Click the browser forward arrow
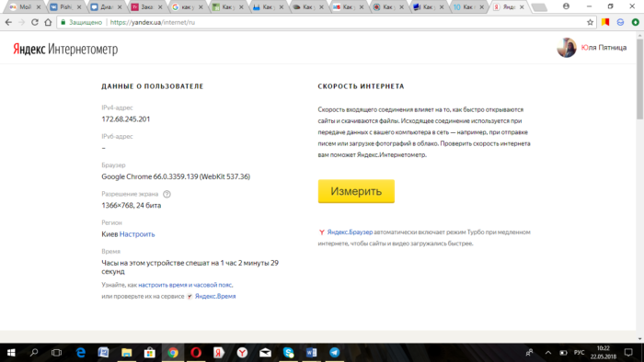Screen dimensions: 644x362 coord(22,22)
